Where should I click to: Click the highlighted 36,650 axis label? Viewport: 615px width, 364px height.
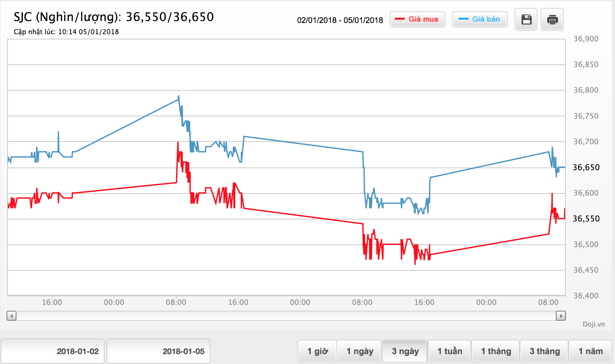pos(586,168)
